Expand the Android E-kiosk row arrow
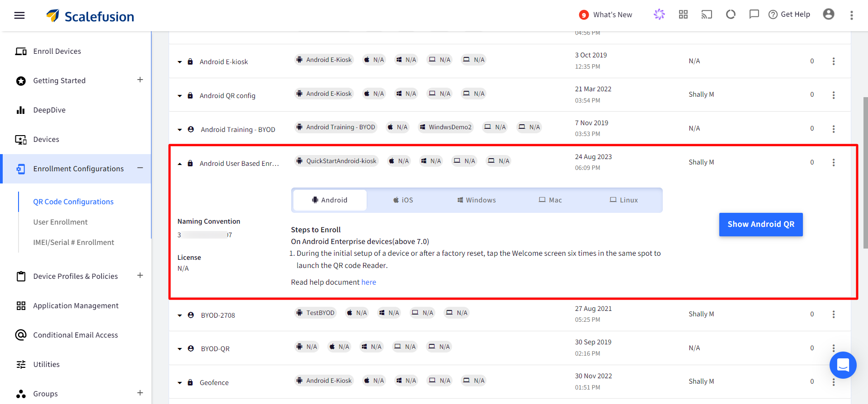The image size is (868, 404). click(x=179, y=62)
